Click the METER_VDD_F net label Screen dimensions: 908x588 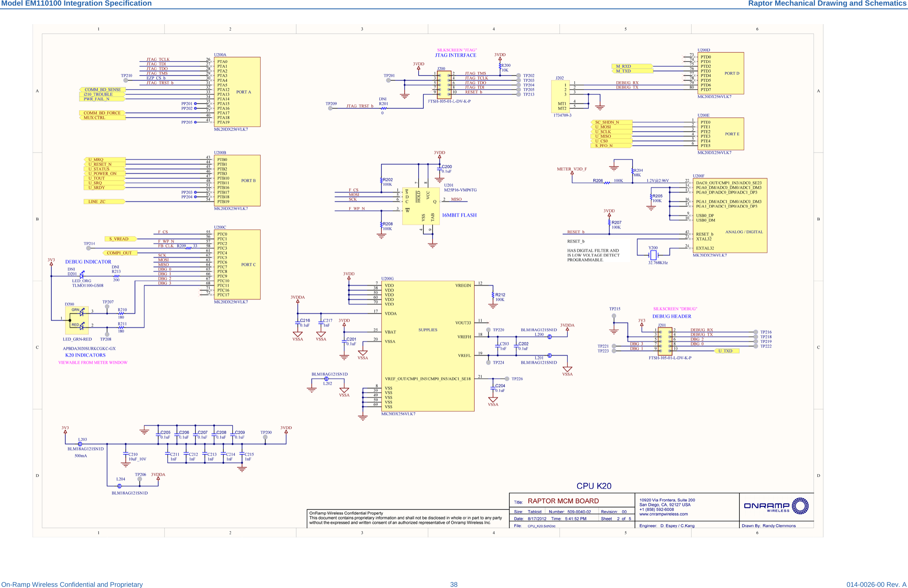point(572,169)
